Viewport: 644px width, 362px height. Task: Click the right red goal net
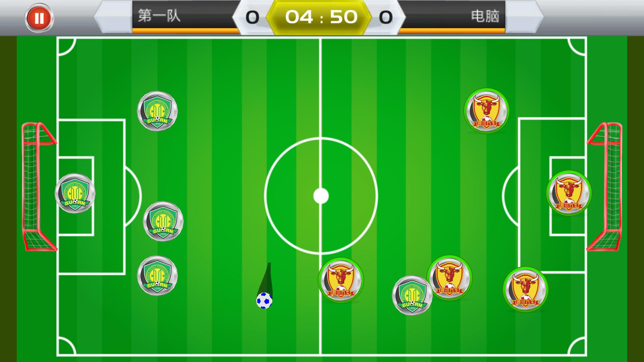pyautogui.click(x=604, y=187)
